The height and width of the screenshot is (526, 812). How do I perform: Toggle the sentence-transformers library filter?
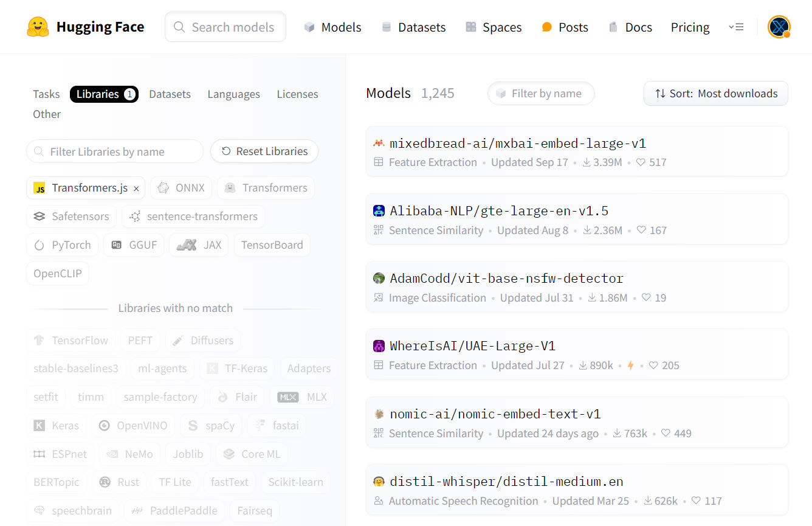(x=193, y=216)
